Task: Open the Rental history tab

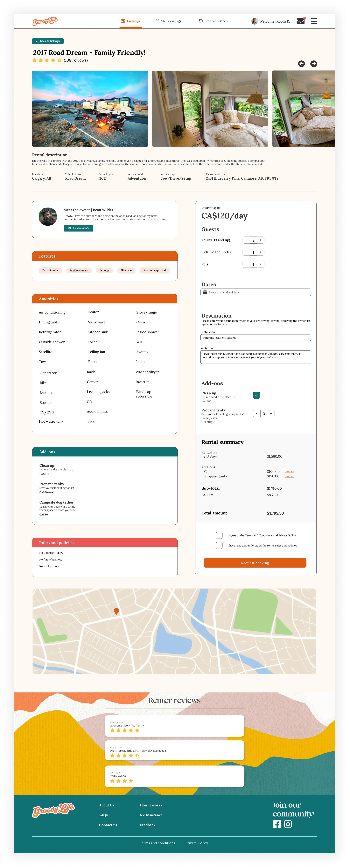Action: [x=213, y=21]
